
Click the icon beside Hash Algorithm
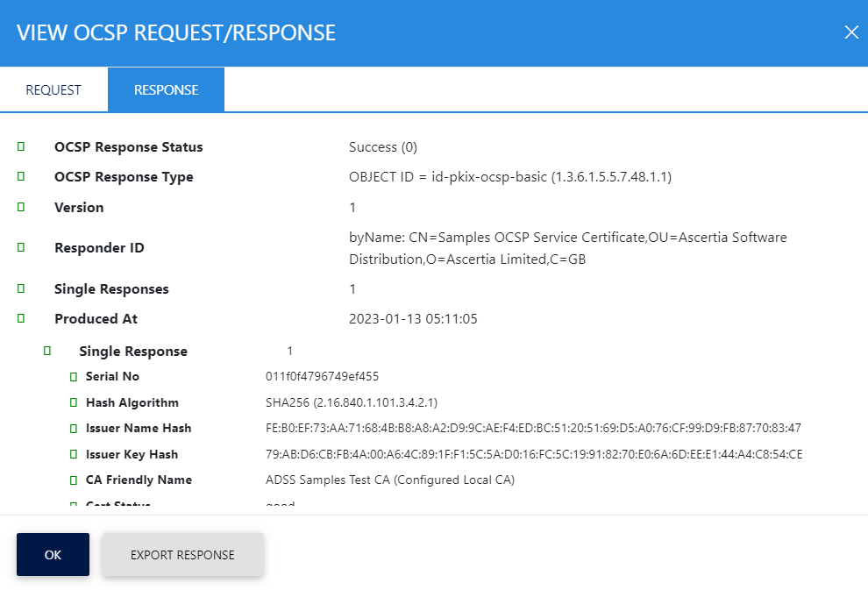point(74,402)
